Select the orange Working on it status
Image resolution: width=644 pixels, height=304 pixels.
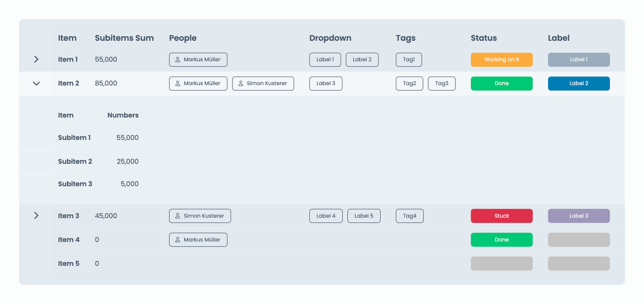pos(501,60)
